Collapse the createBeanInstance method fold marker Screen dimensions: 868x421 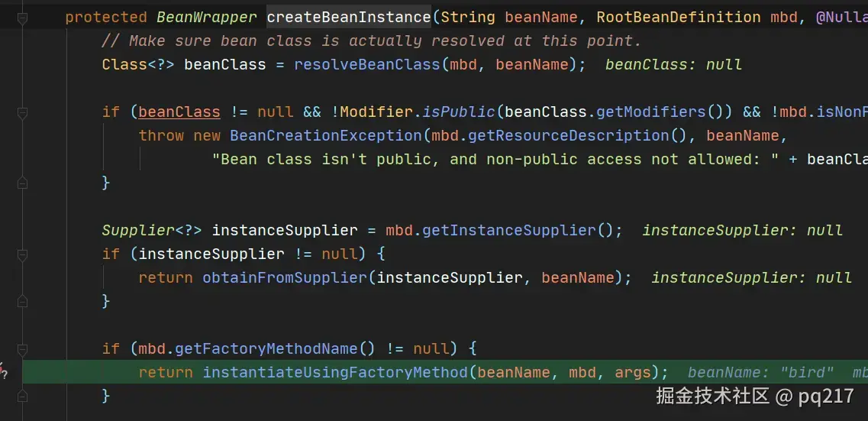(x=22, y=18)
